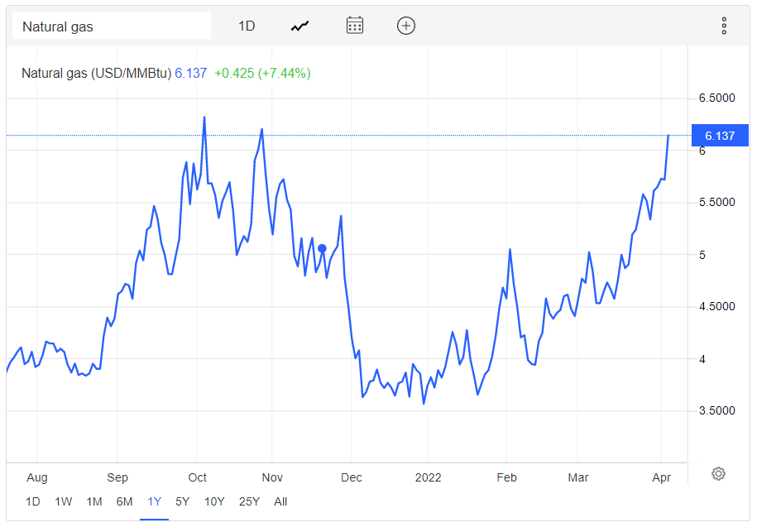Click the blue data point marker

point(322,248)
